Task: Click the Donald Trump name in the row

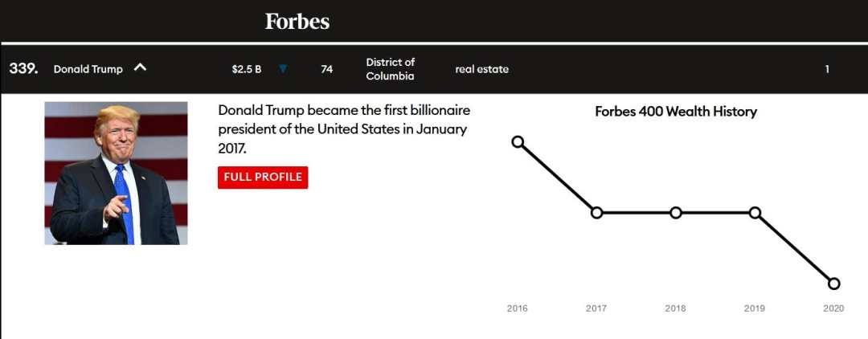Action: point(88,69)
